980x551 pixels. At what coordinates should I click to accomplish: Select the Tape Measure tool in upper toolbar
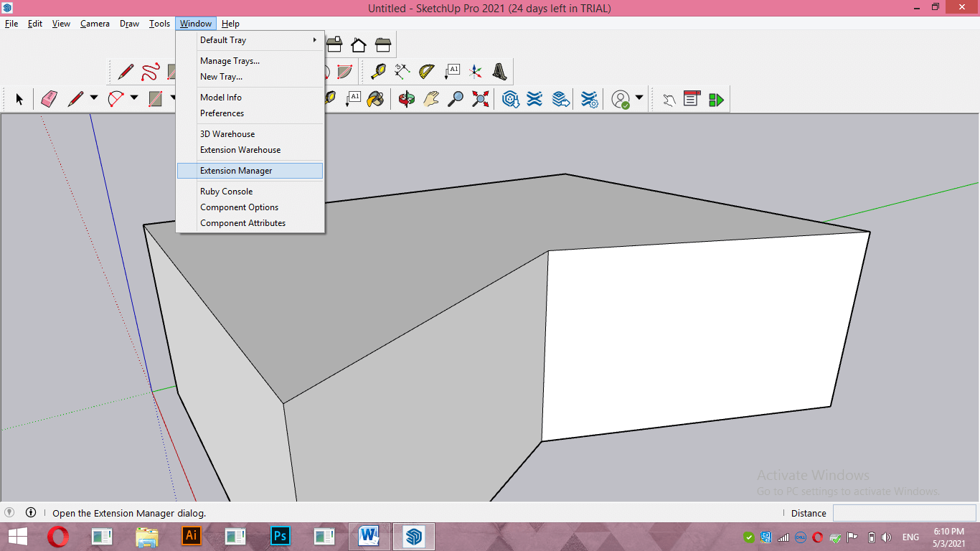point(378,71)
